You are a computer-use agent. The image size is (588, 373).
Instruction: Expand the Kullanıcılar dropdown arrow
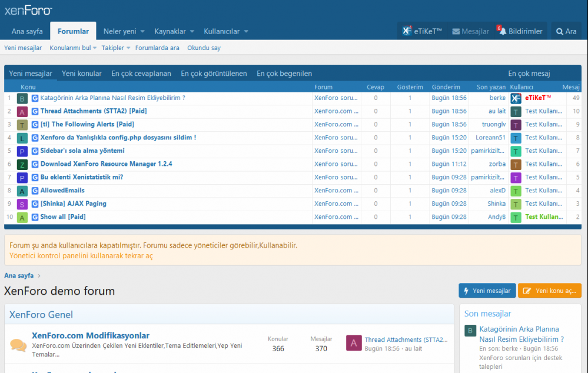(246, 32)
